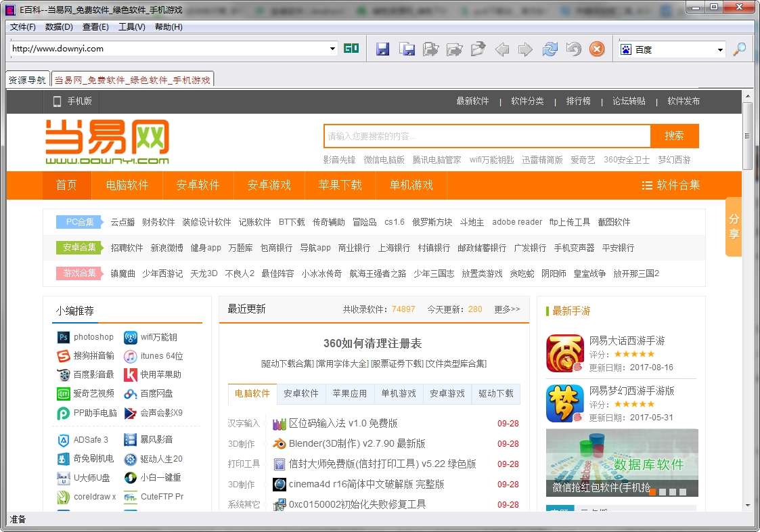Stop page loading with the red X icon

[x=597, y=49]
